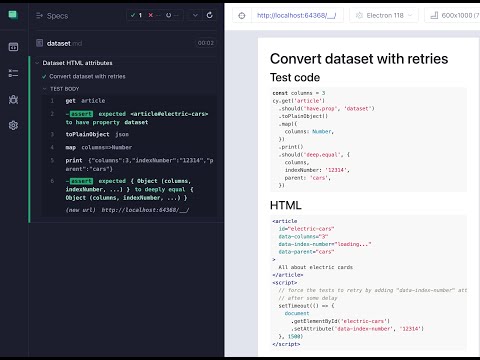Click the Test code heading
Image resolution: width=480 pixels, height=360 pixels.
click(295, 77)
